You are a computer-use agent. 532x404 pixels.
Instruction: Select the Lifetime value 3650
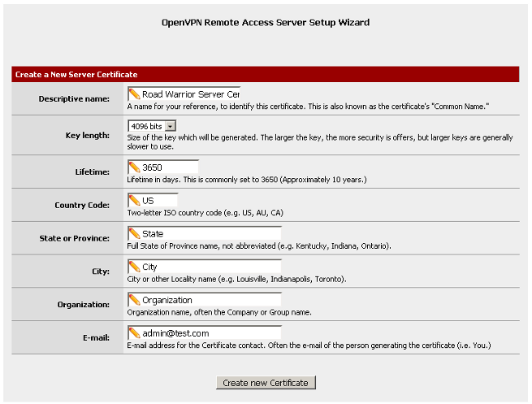click(153, 167)
